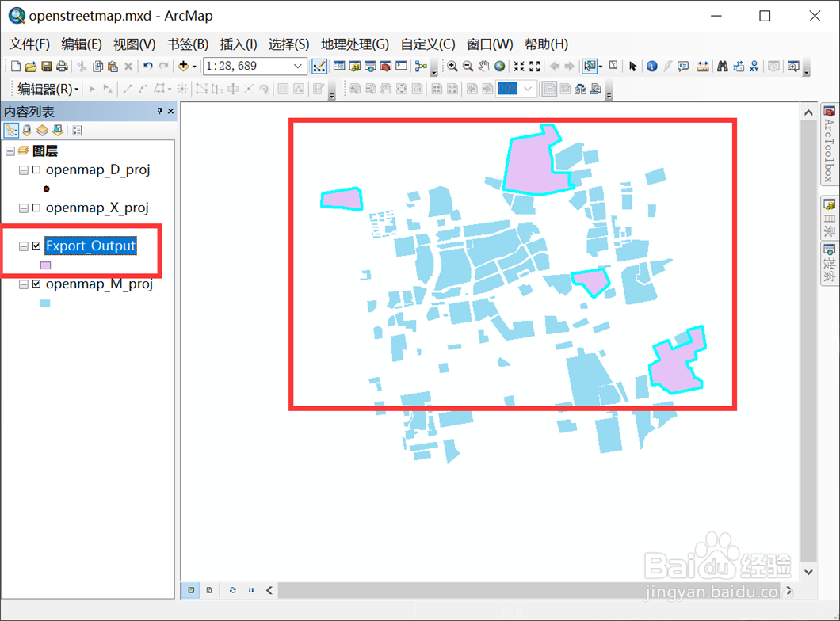
Task: Switch to List By Selection view
Action: pyautogui.click(x=58, y=130)
